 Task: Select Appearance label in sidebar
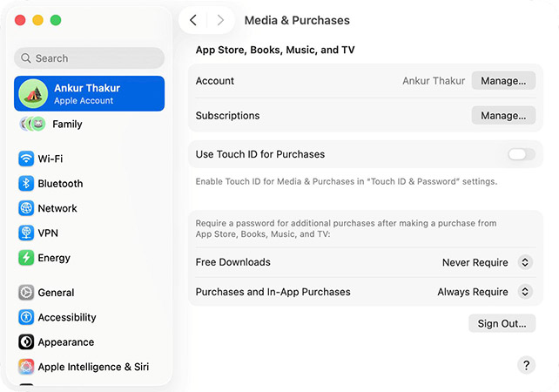pos(66,341)
